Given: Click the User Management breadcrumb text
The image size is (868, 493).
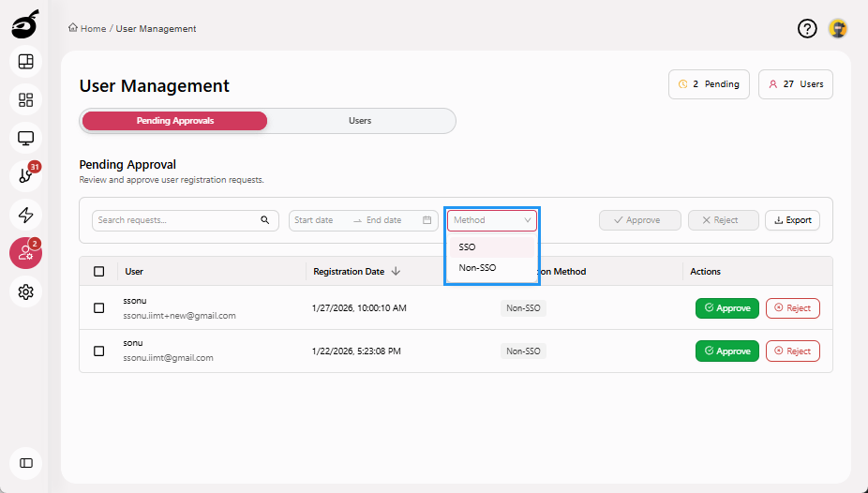Looking at the screenshot, I should tap(157, 29).
